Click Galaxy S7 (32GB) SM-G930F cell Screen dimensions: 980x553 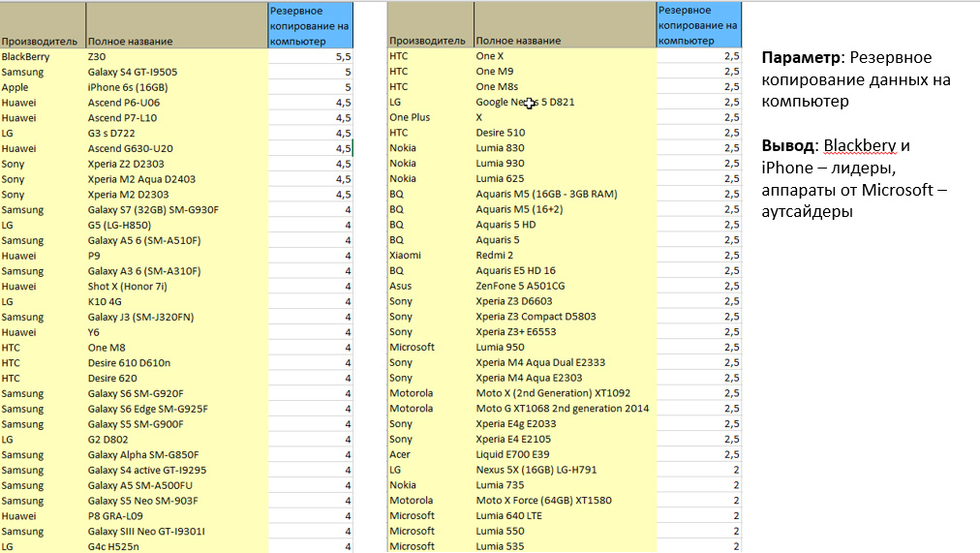(177, 210)
